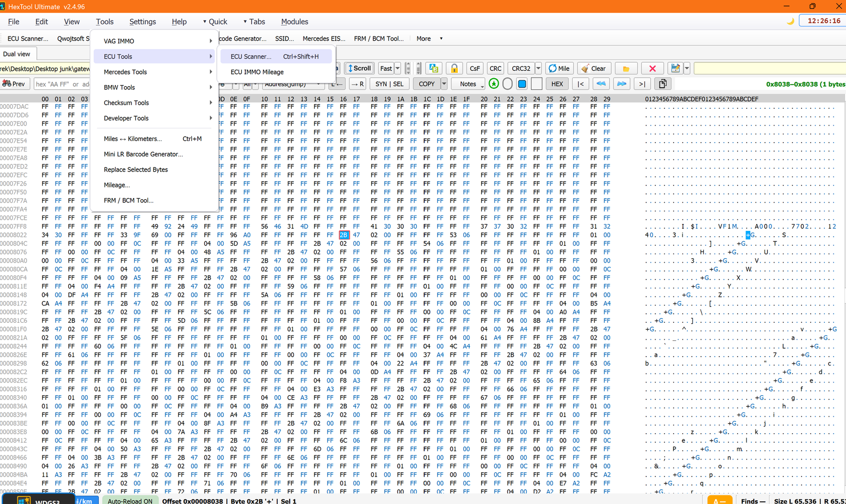The image size is (846, 504).
Task: Click the Scroll sync toggle button
Action: pos(360,68)
